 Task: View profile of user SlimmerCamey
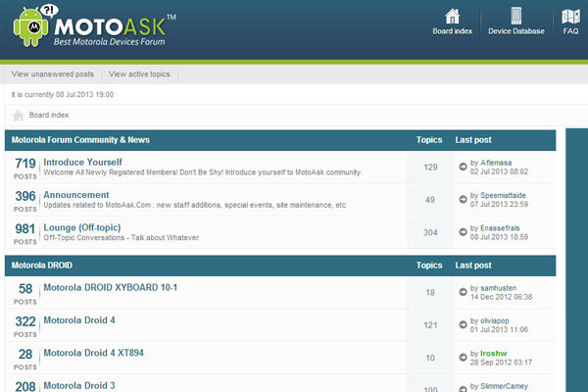(504, 385)
